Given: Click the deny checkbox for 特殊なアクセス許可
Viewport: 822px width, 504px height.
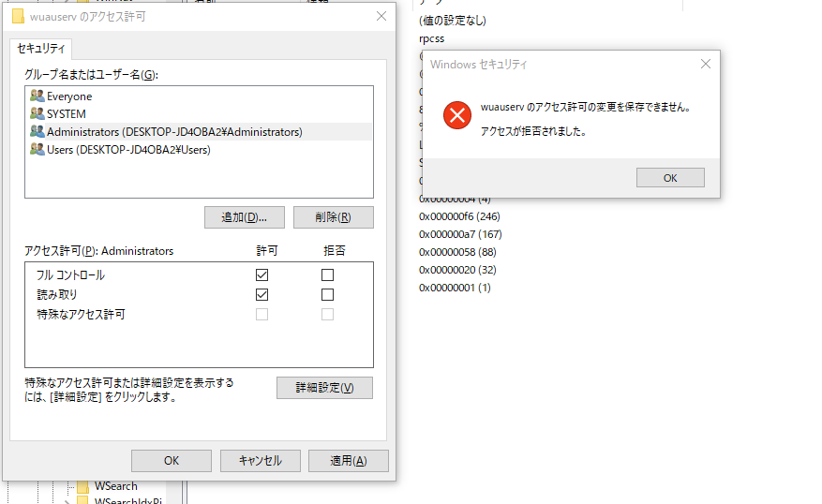Looking at the screenshot, I should [328, 315].
